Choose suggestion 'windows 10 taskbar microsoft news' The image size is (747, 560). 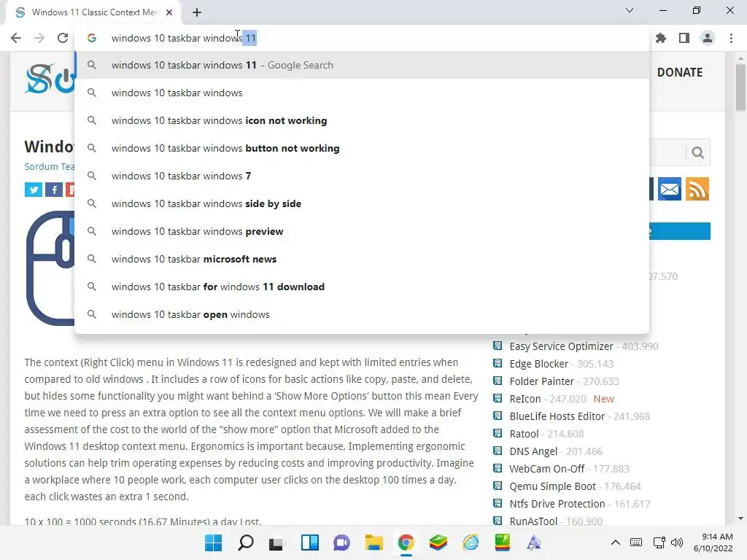tap(362, 259)
